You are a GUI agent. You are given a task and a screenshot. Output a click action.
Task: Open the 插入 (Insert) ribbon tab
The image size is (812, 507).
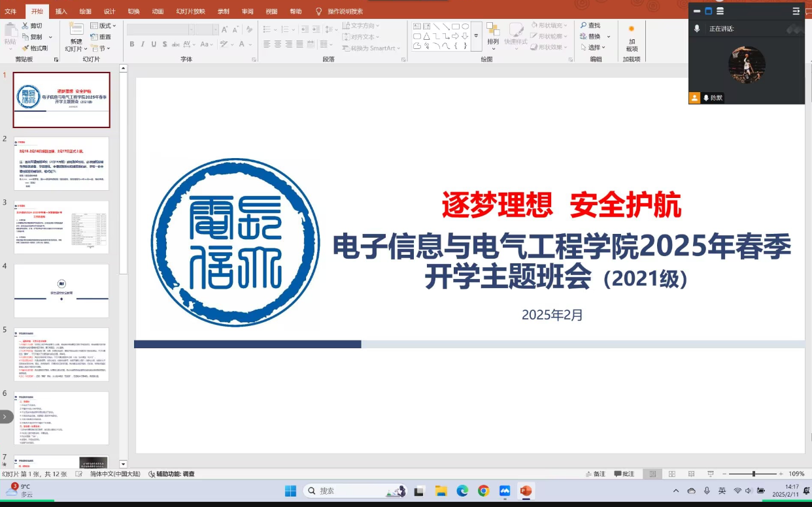61,11
